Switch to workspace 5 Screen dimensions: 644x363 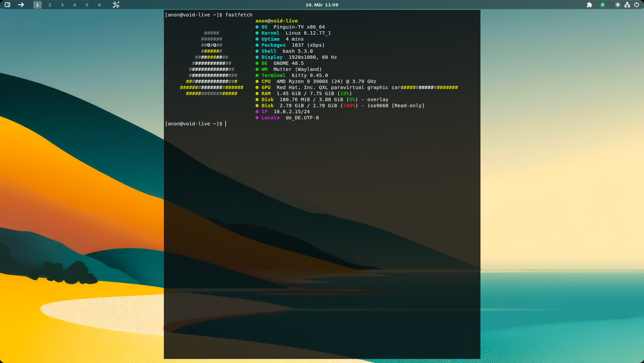87,5
